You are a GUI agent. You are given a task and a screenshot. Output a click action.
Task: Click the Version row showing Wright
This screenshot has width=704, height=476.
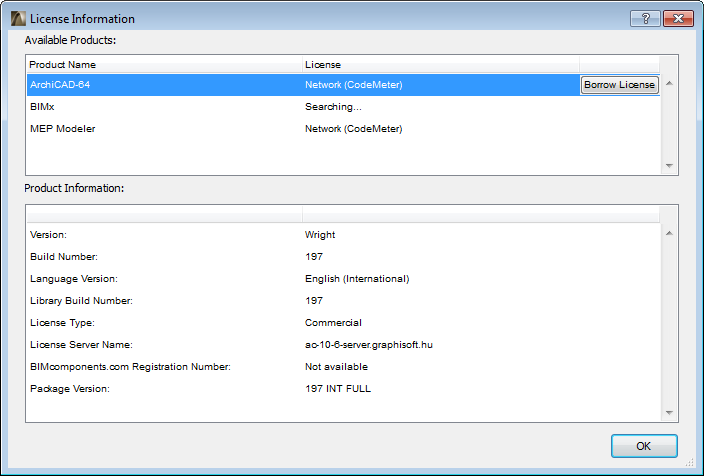340,235
